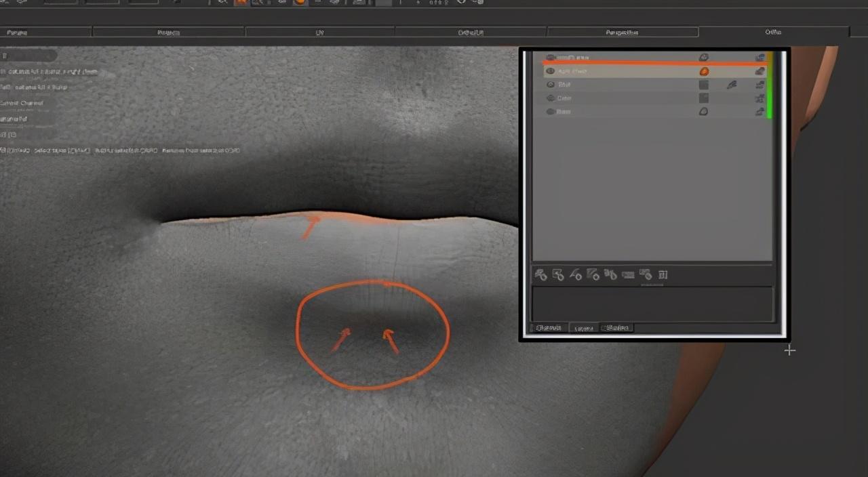This screenshot has width=868, height=477.
Task: Toggle visibility eye of the third layer row
Action: [x=551, y=85]
